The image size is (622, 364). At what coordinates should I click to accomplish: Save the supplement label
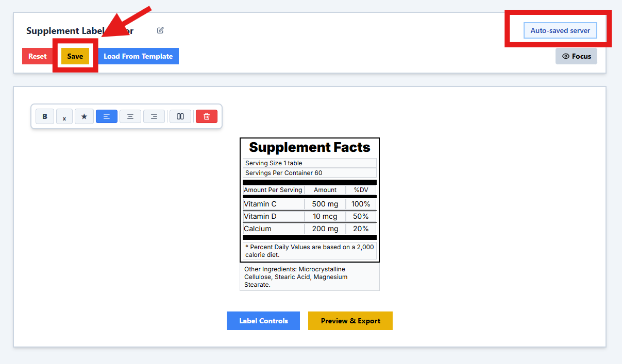tap(75, 56)
